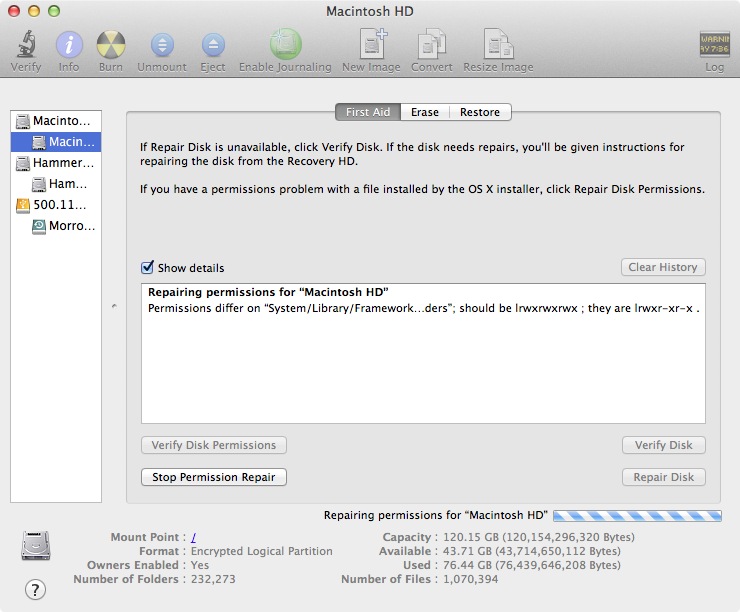Image resolution: width=740 pixels, height=612 pixels.
Task: Click the Number of Folders value 232,273
Action: 213,579
